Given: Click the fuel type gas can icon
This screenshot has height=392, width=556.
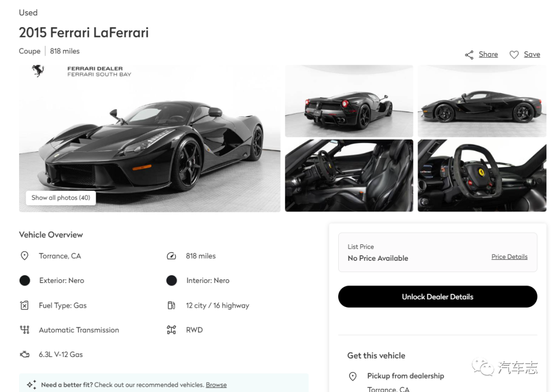Looking at the screenshot, I should tap(25, 305).
